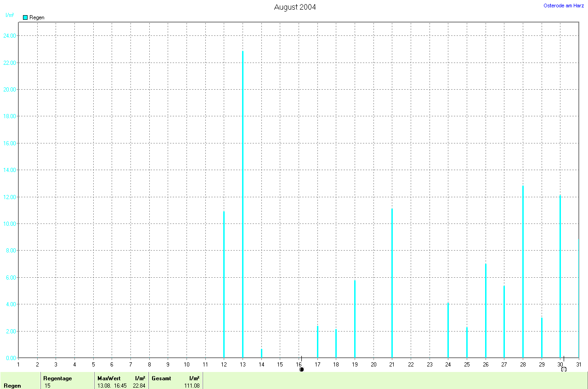Select the 22.84 maximum value cell

tap(139, 385)
